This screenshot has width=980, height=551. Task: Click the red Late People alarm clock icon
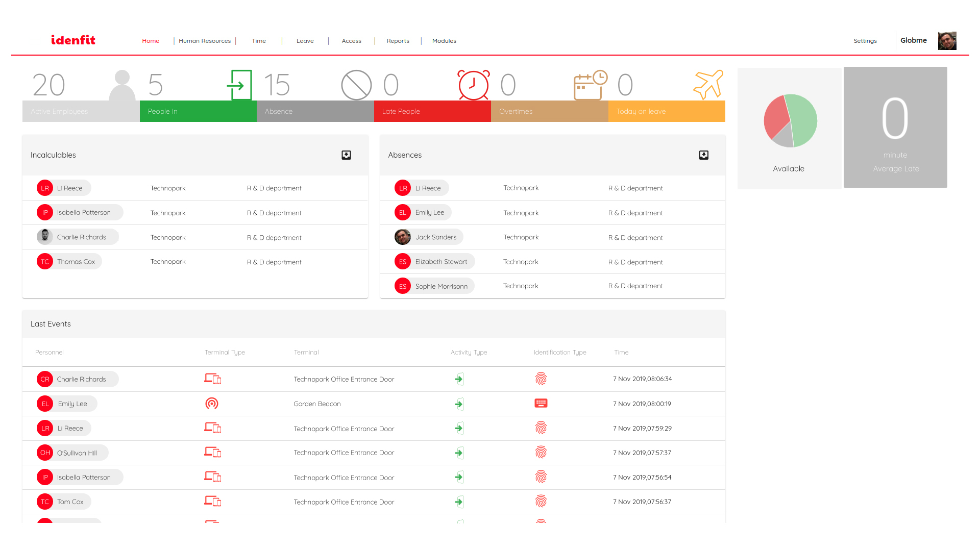click(x=474, y=85)
